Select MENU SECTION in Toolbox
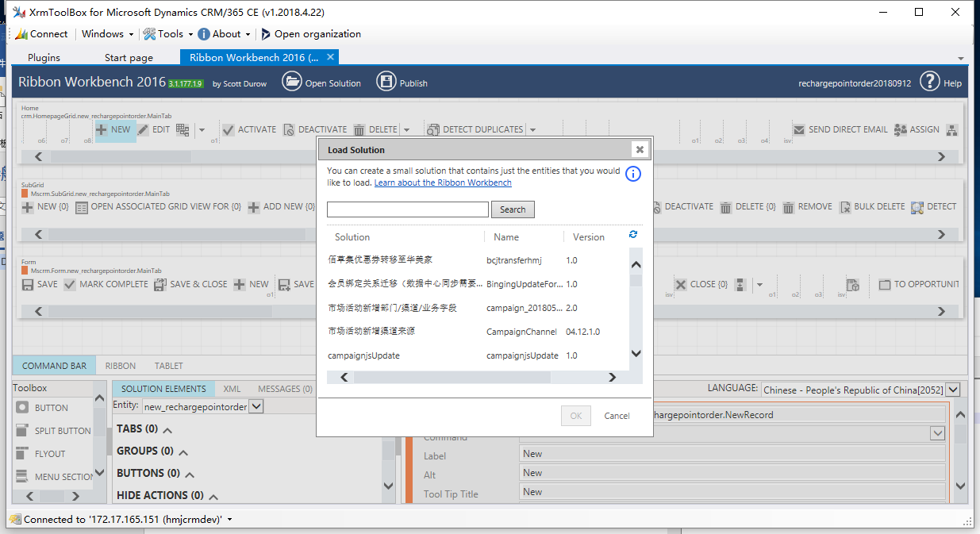980x534 pixels. 56,477
